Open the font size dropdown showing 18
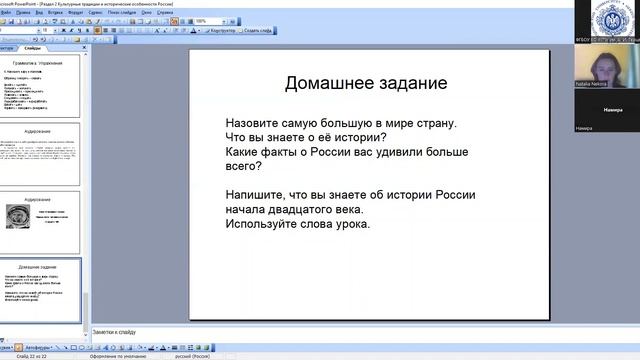640x360 pixels. coord(55,30)
